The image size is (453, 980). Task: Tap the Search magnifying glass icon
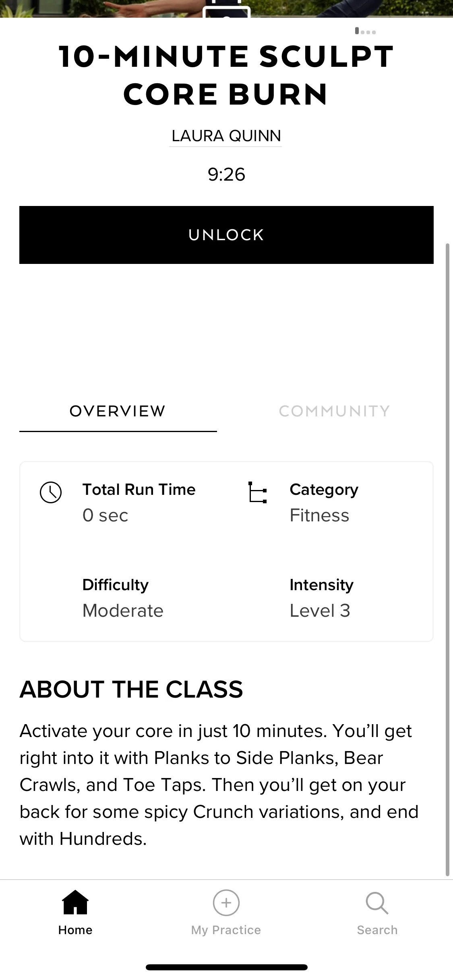[377, 903]
